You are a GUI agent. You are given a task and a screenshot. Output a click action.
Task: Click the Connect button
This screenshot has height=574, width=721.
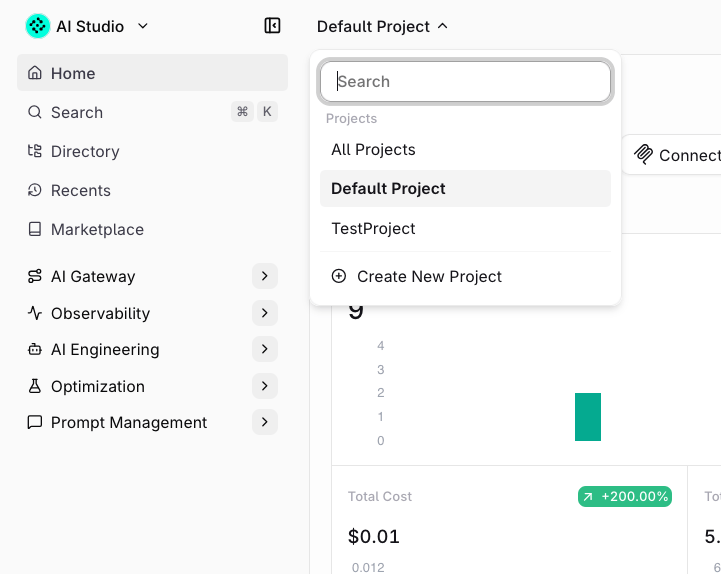[672, 155]
